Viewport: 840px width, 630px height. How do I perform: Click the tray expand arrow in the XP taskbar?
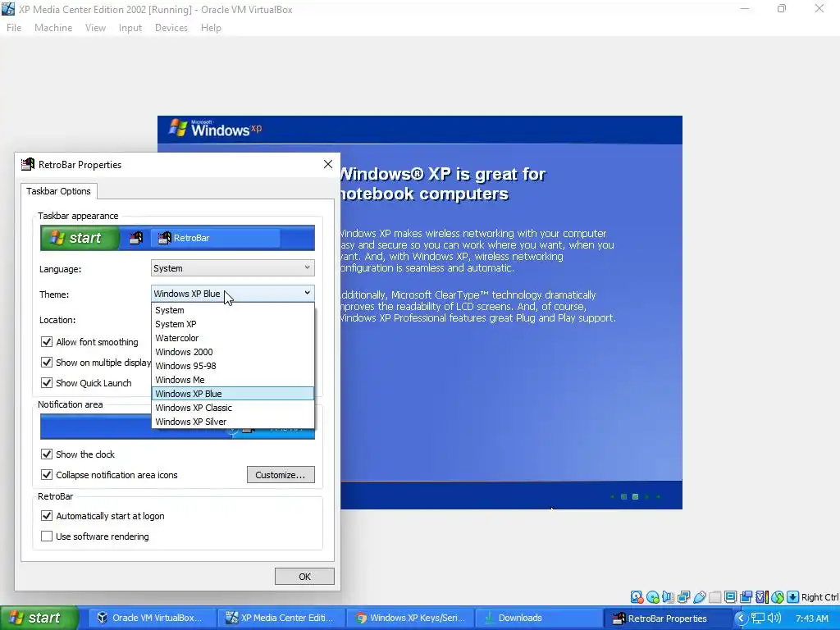pyautogui.click(x=741, y=618)
